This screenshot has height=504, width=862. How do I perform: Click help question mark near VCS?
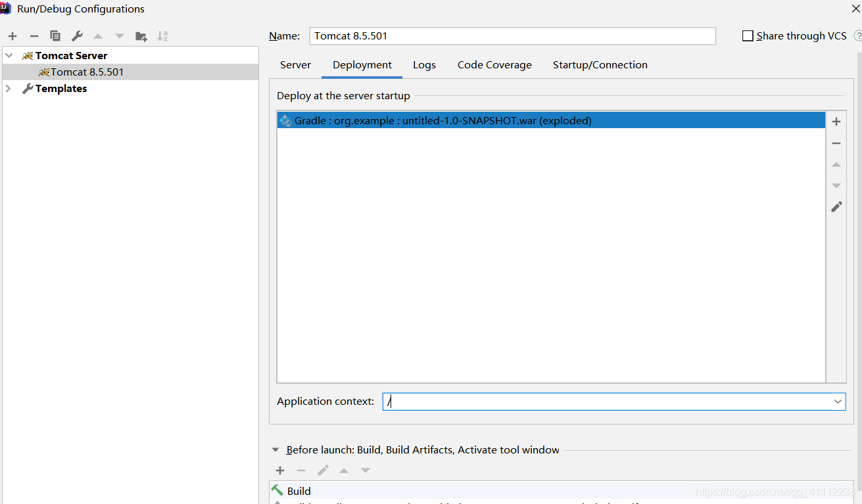click(857, 36)
